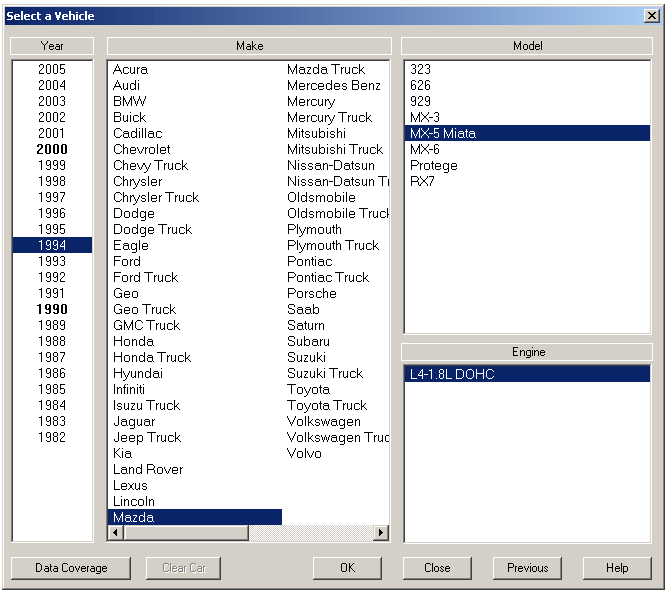Choose Volvo make

(304, 453)
